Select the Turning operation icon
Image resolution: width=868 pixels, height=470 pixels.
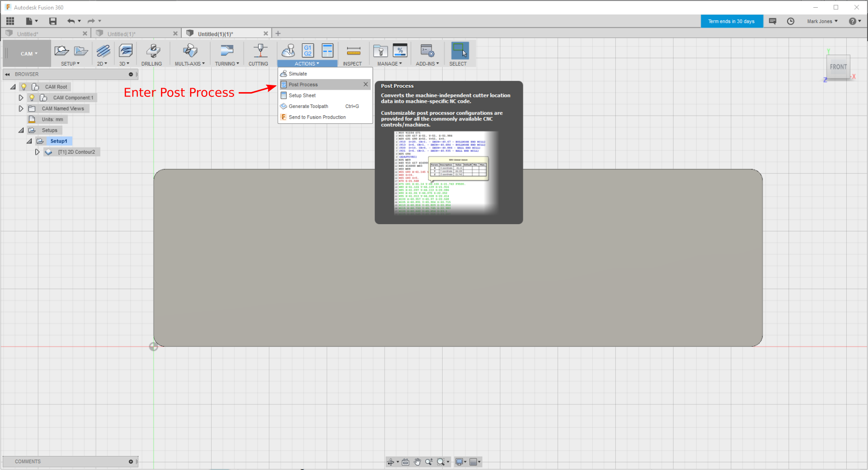227,51
